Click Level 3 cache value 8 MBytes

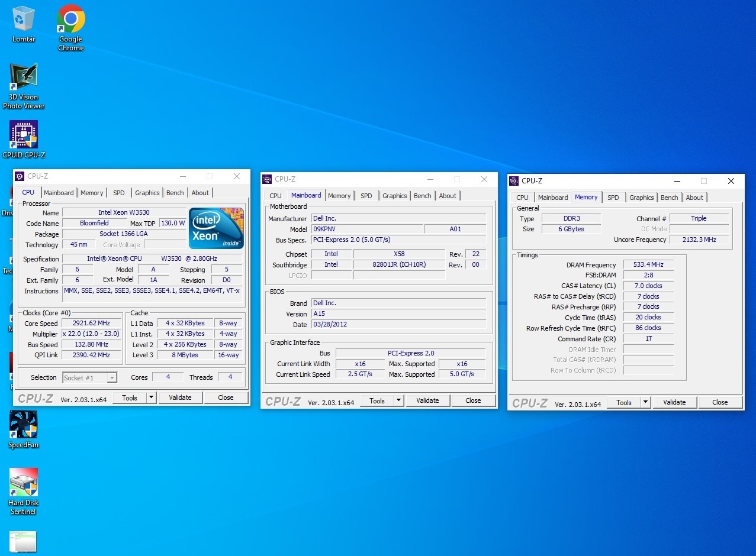(x=185, y=355)
